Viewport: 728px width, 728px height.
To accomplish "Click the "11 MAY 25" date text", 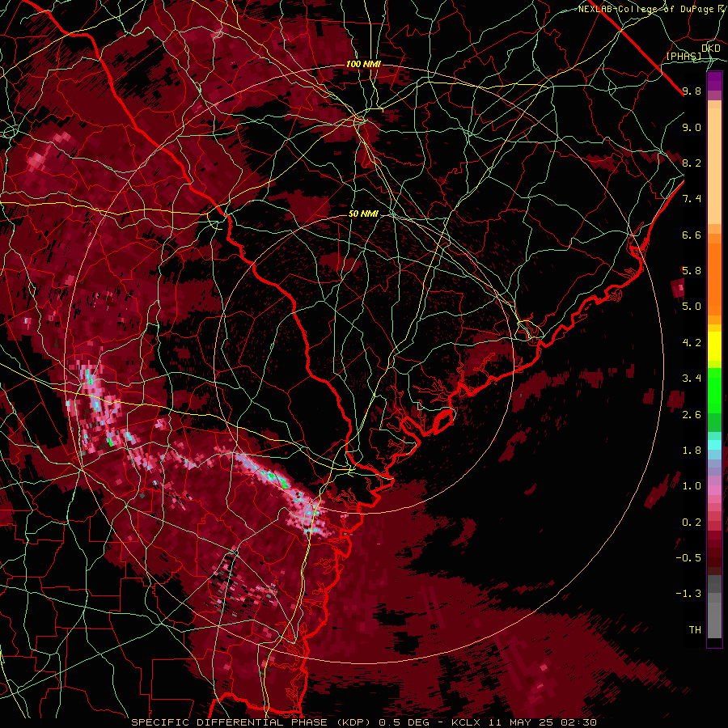I will pyautogui.click(x=520, y=722).
